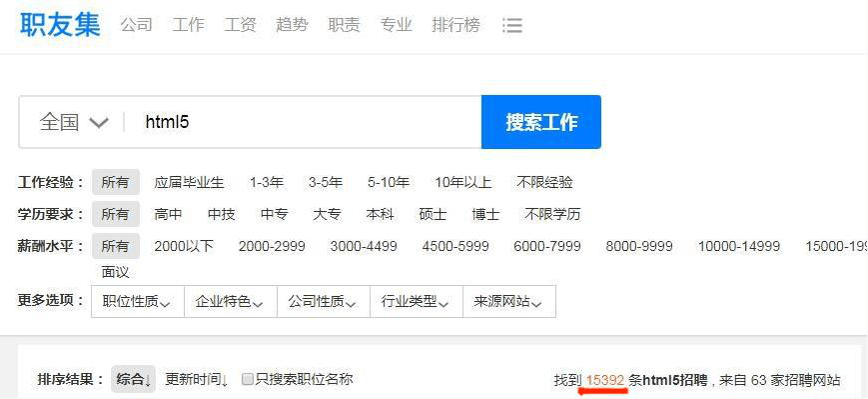Filter salary by 8000-9999
Viewport: 868px width, 399px height.
coord(639,247)
